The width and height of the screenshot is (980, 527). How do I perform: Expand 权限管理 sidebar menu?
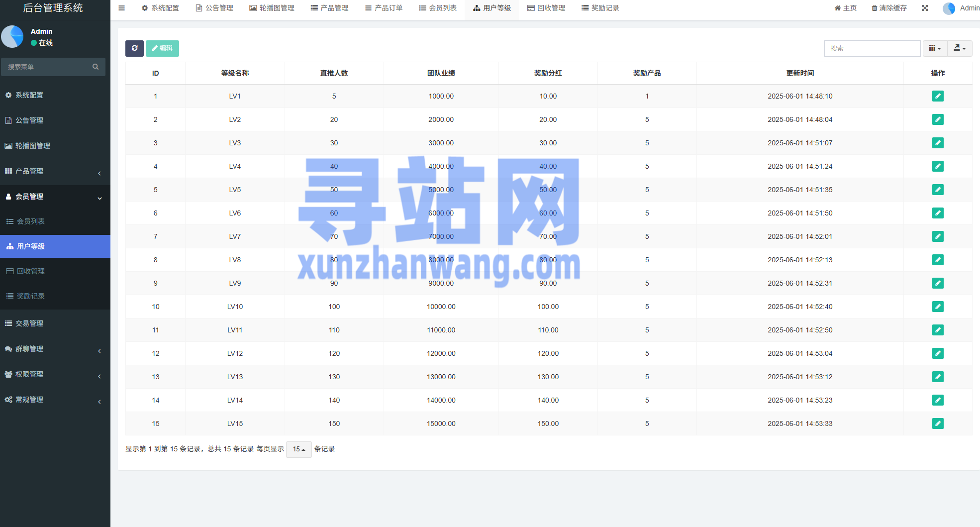pos(55,374)
